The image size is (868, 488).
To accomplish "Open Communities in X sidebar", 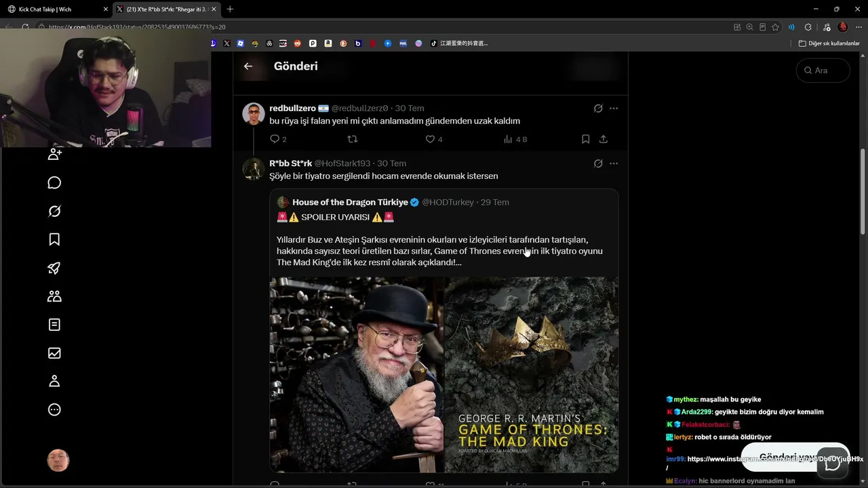I will [x=55, y=296].
